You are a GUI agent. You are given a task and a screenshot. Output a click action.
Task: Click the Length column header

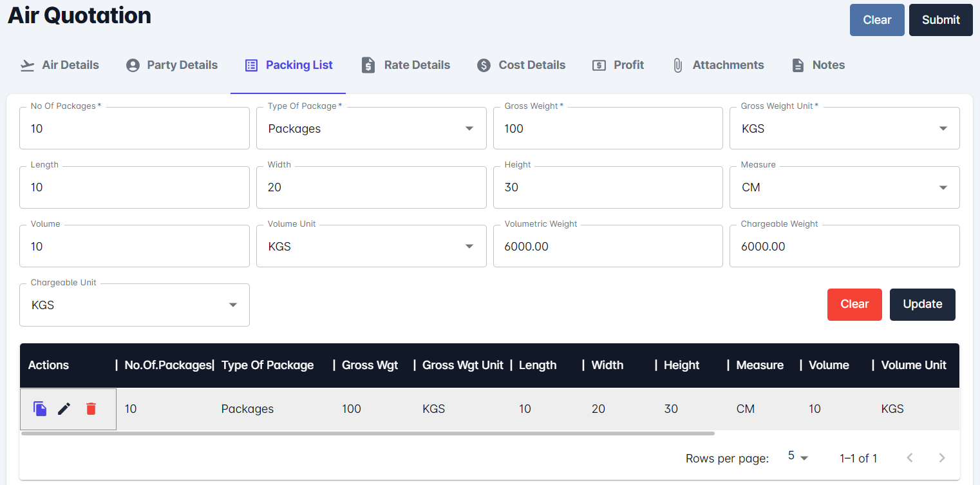(538, 365)
